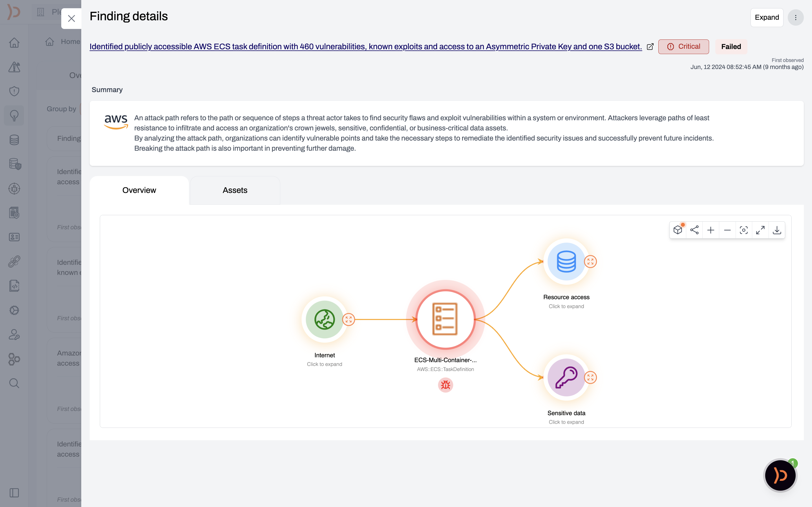Open the finding title link
Viewport: 812px width, 507px height.
tap(365, 46)
